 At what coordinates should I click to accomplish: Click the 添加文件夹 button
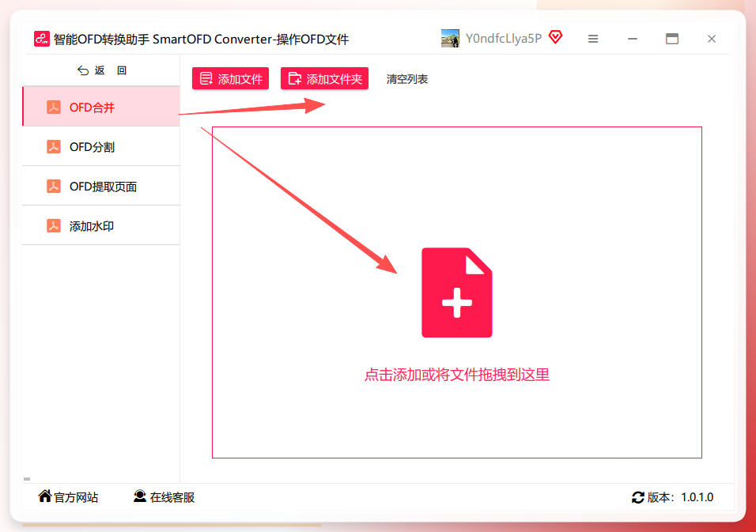click(x=324, y=78)
